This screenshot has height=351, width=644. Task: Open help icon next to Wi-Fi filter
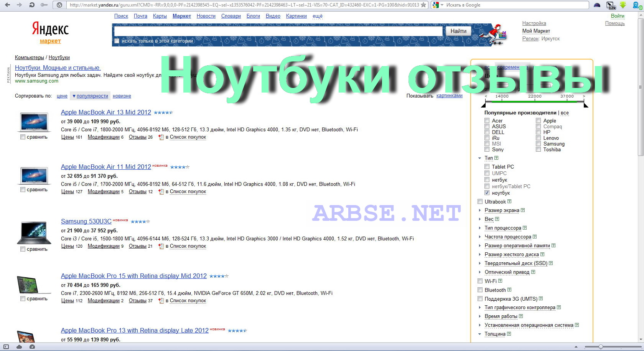(500, 281)
